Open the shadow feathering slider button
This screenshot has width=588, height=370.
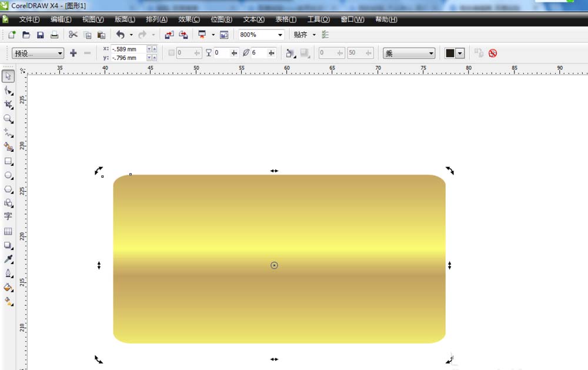[x=272, y=53]
